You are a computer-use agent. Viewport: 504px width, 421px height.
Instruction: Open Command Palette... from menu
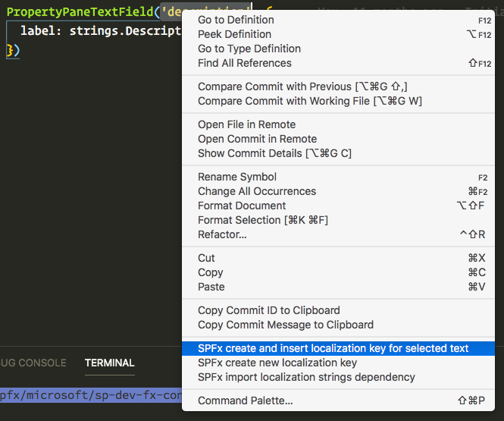coord(338,401)
